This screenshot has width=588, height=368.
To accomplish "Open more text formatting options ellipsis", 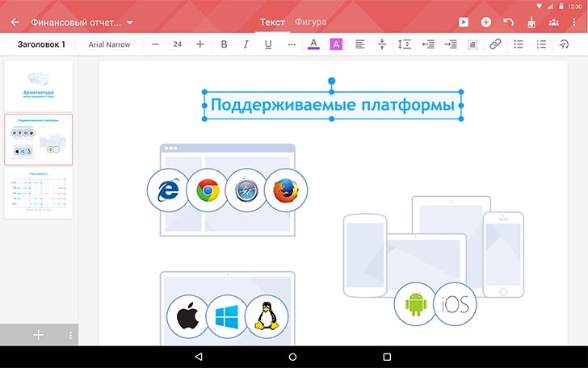I will tap(292, 44).
